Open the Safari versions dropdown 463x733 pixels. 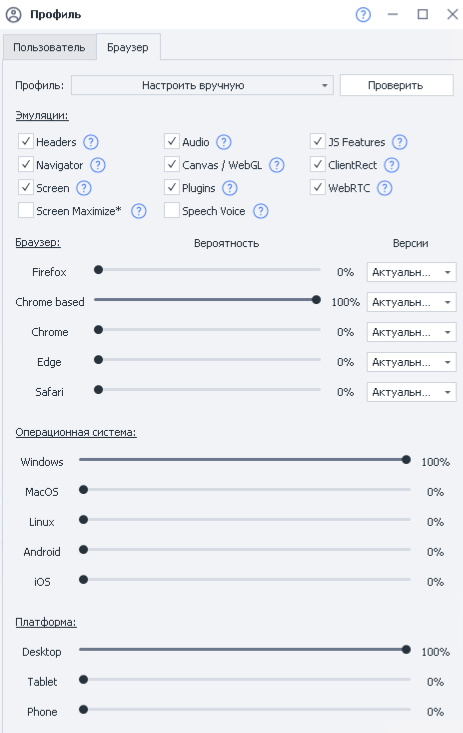[412, 392]
